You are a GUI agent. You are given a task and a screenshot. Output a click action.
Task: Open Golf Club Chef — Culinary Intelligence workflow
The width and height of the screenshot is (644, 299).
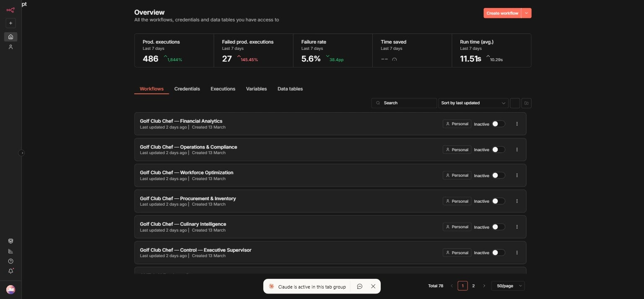click(183, 224)
